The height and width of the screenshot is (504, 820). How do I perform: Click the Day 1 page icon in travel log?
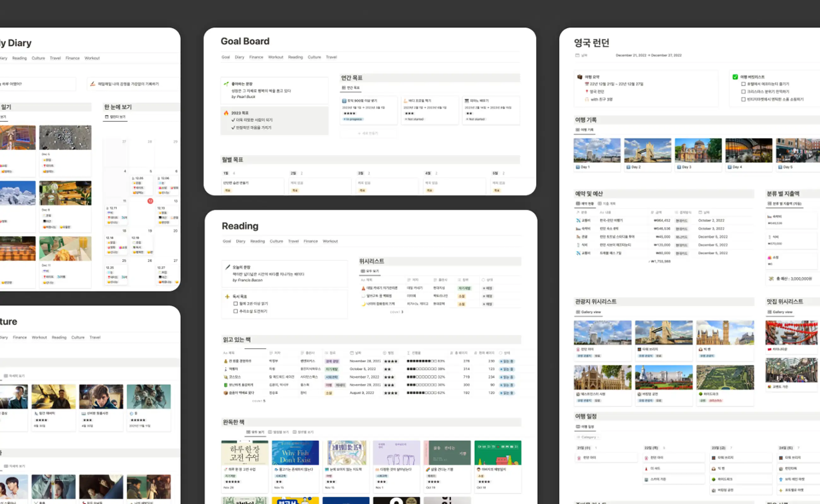pos(578,167)
